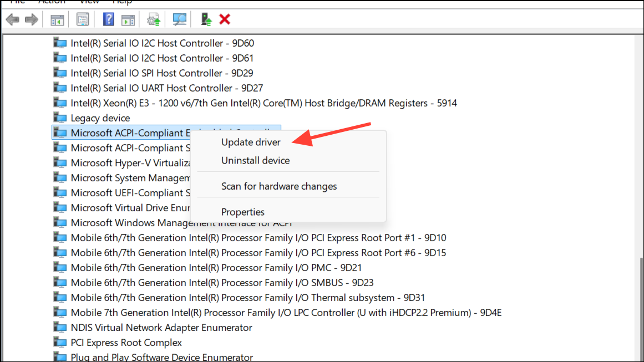
Task: Click the toolbar Forward arrow
Action: pos(31,19)
